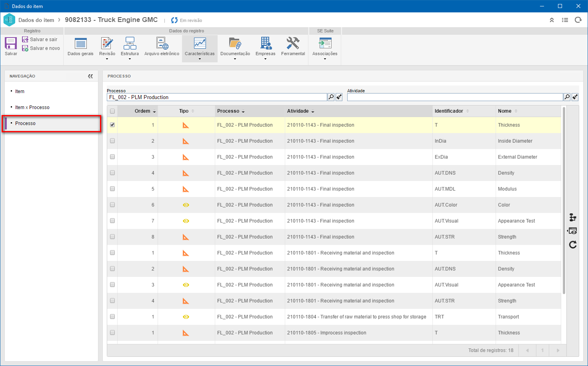Click the SE Suite logo icon
Image resolution: width=588 pixels, height=366 pixels.
click(x=9, y=20)
